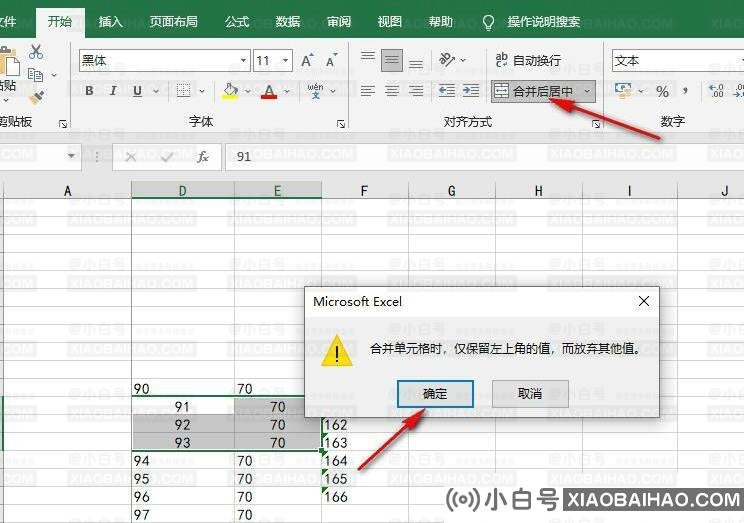This screenshot has height=523, width=744.
Task: Increase font size with large A
Action: point(307,60)
